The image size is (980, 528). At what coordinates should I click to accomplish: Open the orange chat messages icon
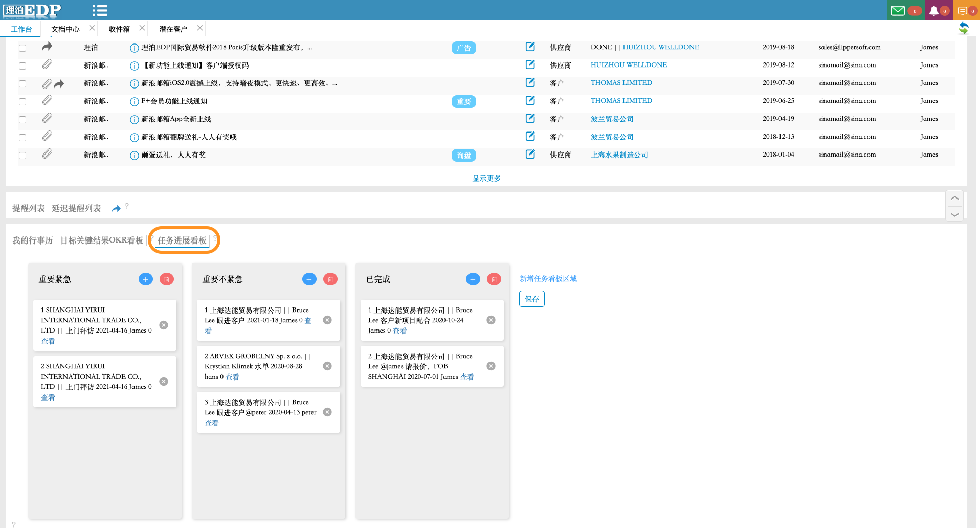(x=962, y=11)
